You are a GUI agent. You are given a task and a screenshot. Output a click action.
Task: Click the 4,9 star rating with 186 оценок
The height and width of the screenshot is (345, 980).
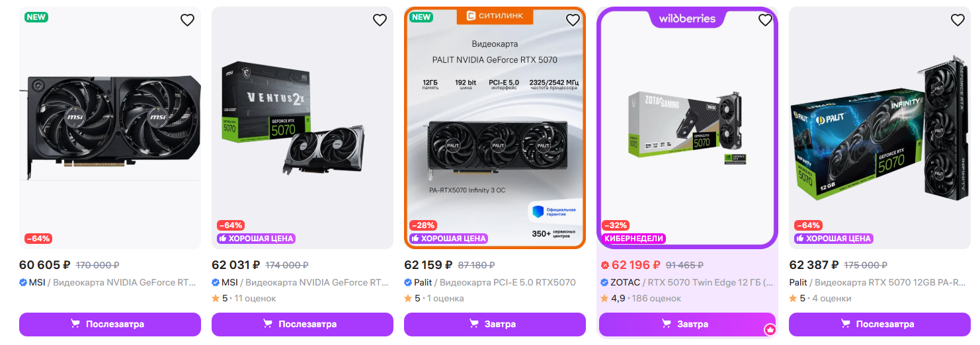coord(604,299)
